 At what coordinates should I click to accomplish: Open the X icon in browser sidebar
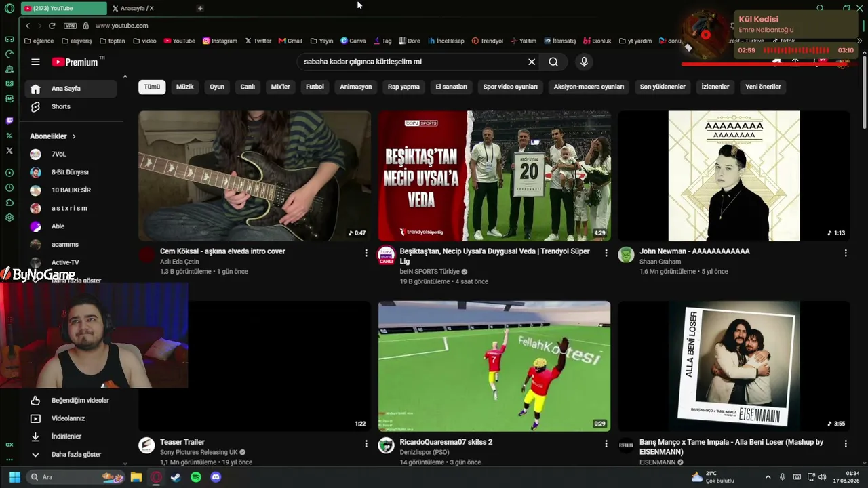point(9,150)
